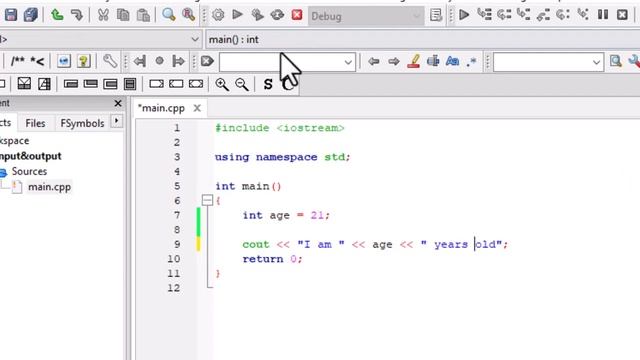
Task: Show the select target dialog icon
Action: coord(436,15)
